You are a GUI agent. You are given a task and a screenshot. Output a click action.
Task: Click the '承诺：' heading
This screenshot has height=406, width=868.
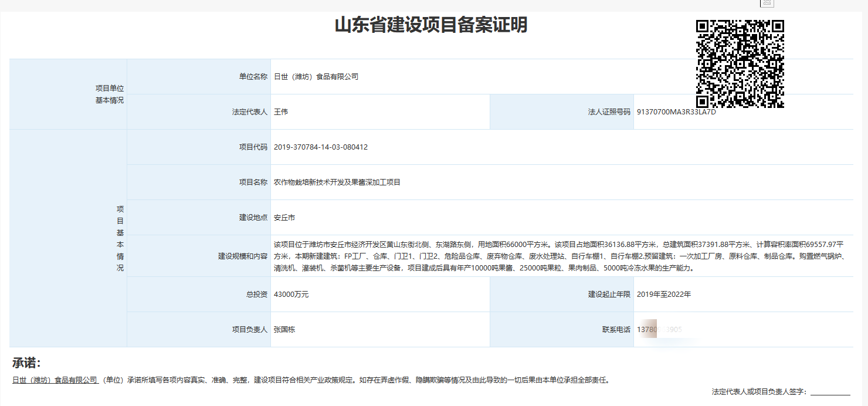click(x=26, y=363)
